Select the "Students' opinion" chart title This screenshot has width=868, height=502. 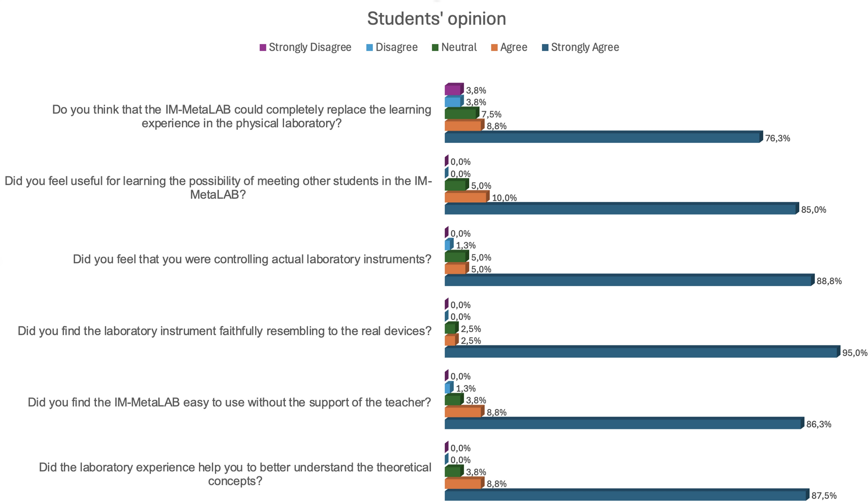[x=436, y=19]
